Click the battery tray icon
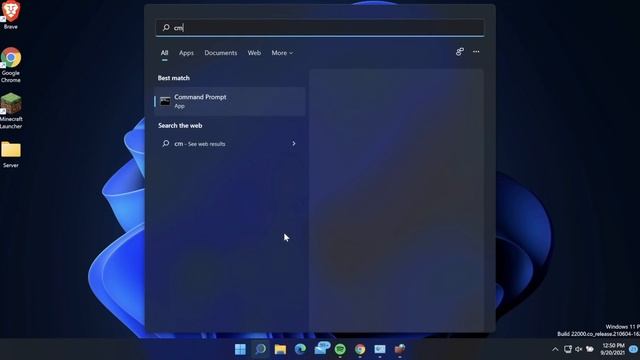Viewport: 640px width, 360px height. [590, 349]
